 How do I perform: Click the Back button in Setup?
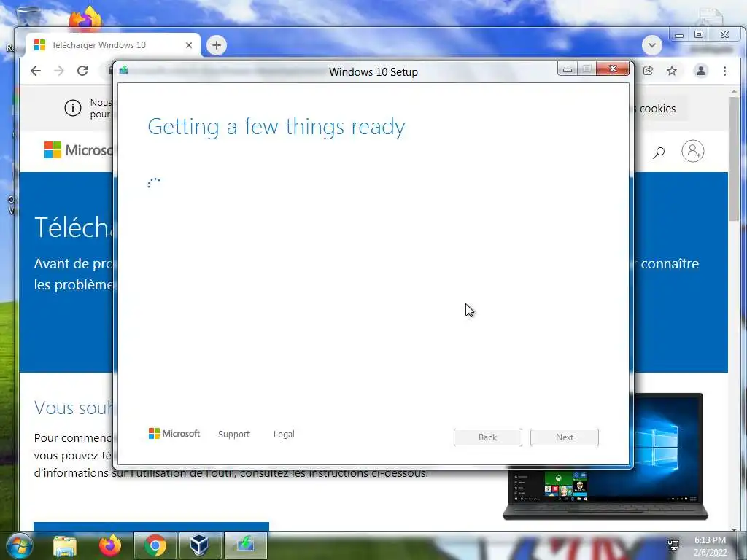click(x=488, y=437)
